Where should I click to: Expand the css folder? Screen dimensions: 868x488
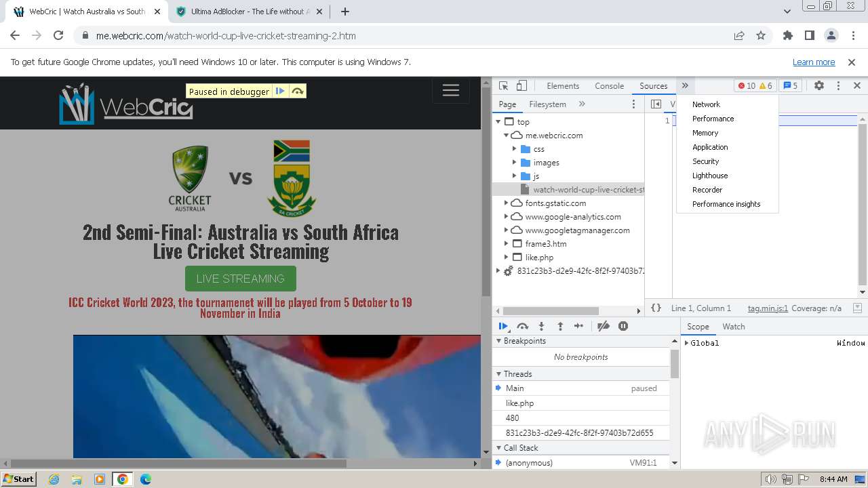point(515,149)
